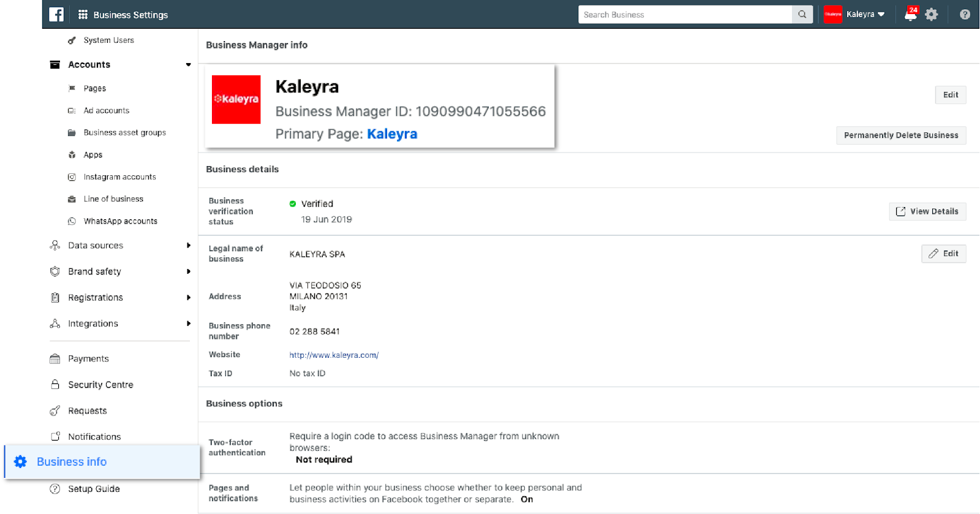Open the Business Settings app grid icon
This screenshot has width=980, height=514.
(x=83, y=14)
